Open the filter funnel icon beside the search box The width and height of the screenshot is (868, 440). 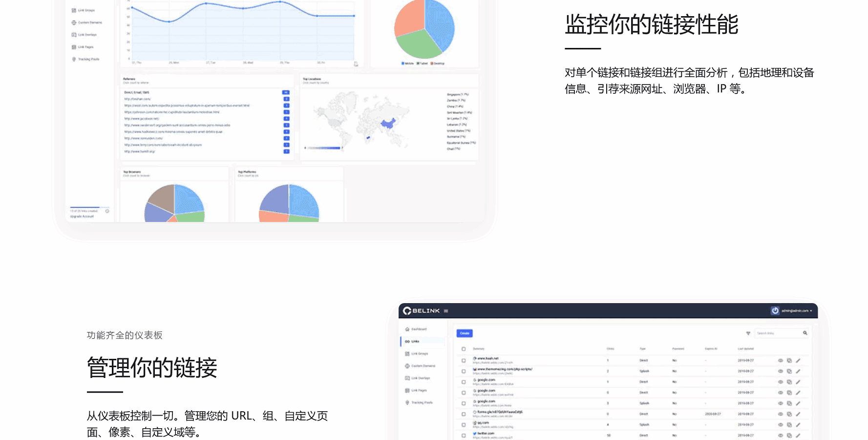click(748, 333)
